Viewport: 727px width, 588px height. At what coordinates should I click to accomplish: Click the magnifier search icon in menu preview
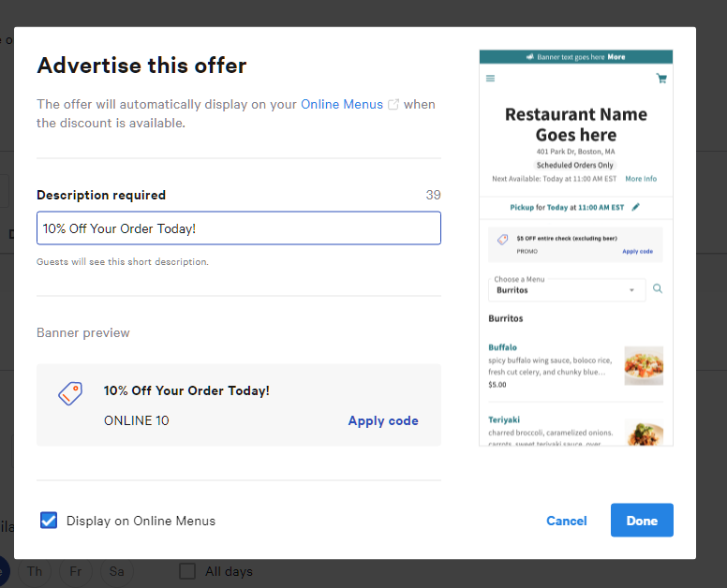[658, 289]
